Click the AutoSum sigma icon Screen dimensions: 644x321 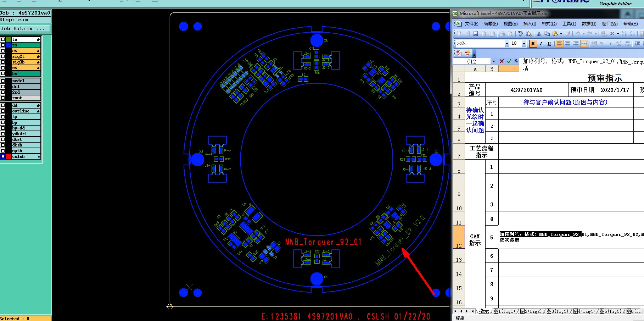(x=612, y=34)
